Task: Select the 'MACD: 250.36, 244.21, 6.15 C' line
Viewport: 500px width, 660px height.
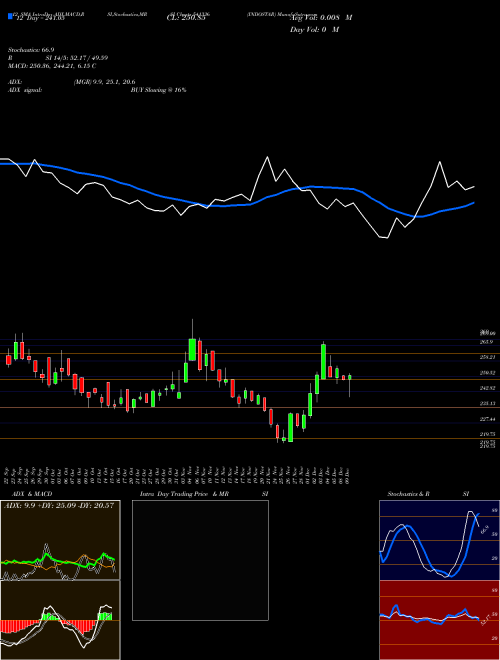Action: click(52, 66)
